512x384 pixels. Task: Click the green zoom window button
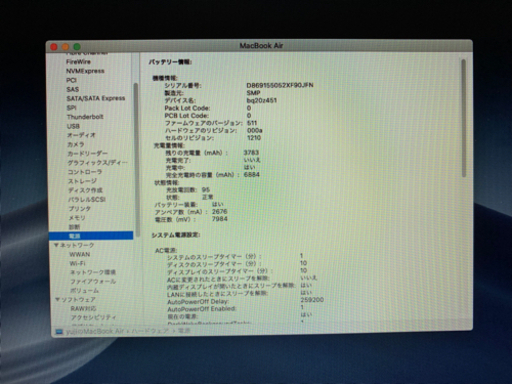(77, 47)
